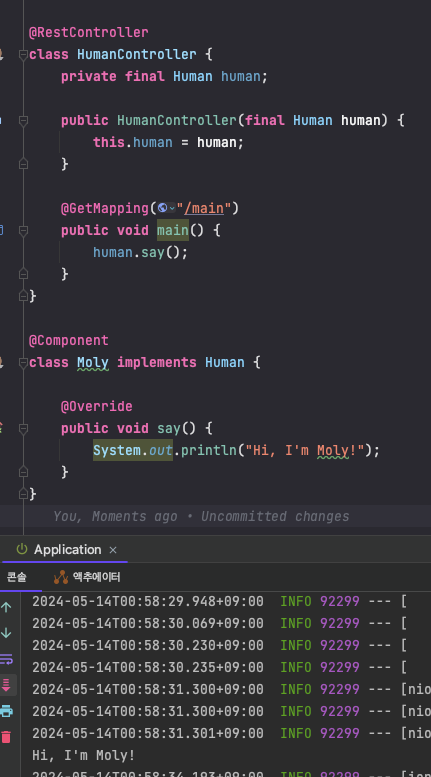Screen dimensions: 431x777
Task: Toggle scroll-to-end in the console toolbar
Action: (6, 685)
